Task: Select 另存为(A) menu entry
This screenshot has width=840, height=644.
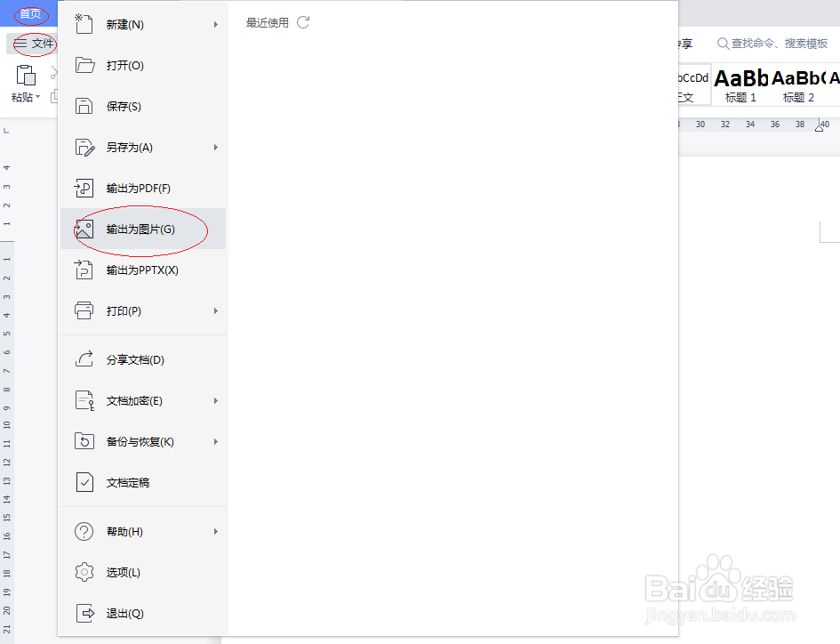Action: coord(143,147)
